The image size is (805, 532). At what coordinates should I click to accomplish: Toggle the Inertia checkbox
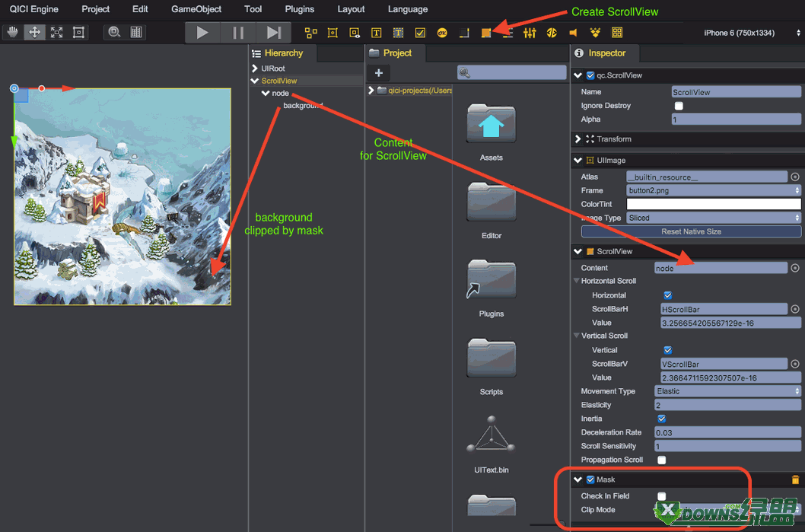coord(662,419)
